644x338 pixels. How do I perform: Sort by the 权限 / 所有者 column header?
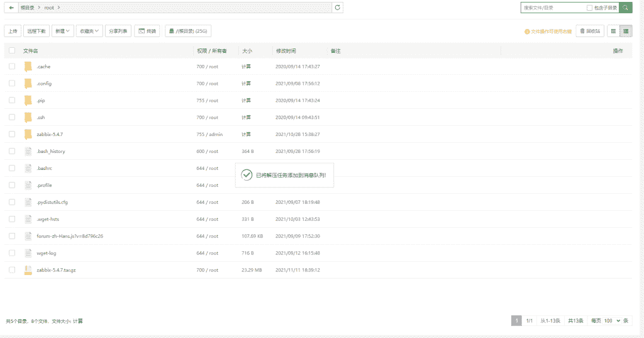211,51
